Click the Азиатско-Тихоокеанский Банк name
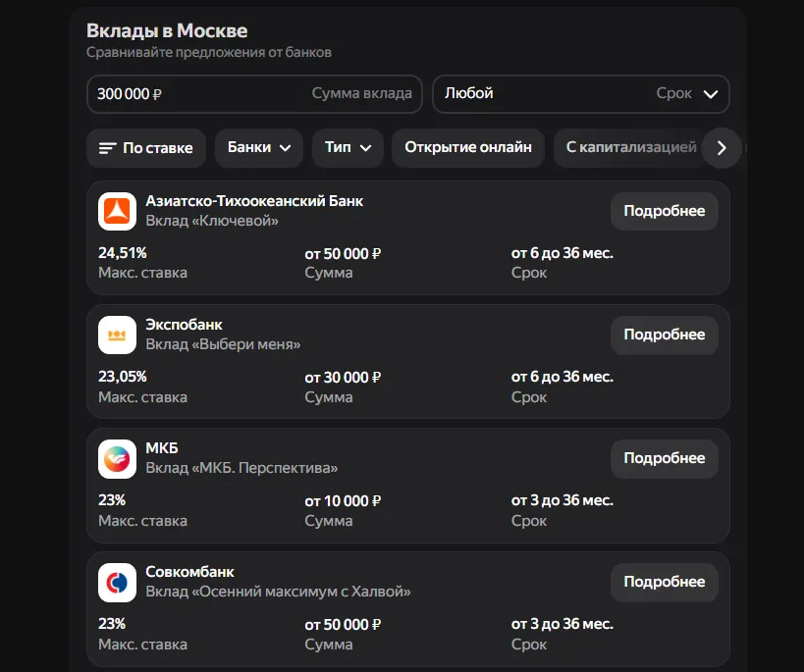 coord(254,201)
